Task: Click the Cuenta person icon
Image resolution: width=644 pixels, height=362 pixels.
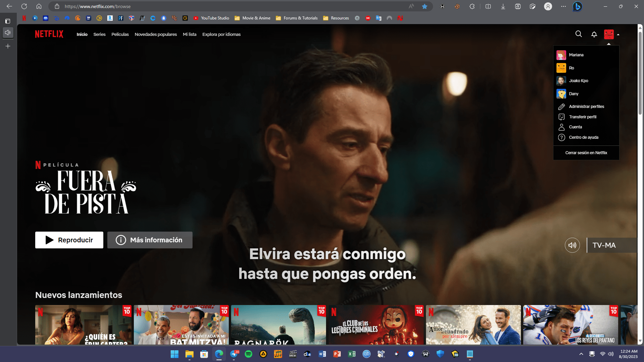Action: [x=561, y=127]
